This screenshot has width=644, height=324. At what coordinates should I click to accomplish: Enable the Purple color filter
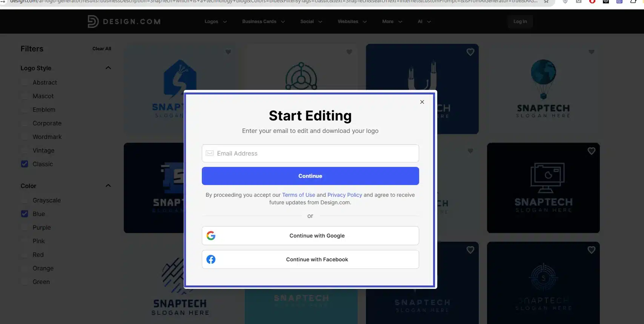click(x=25, y=227)
